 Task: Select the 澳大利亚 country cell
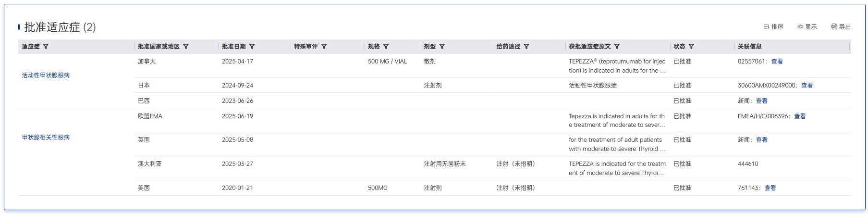149,164
